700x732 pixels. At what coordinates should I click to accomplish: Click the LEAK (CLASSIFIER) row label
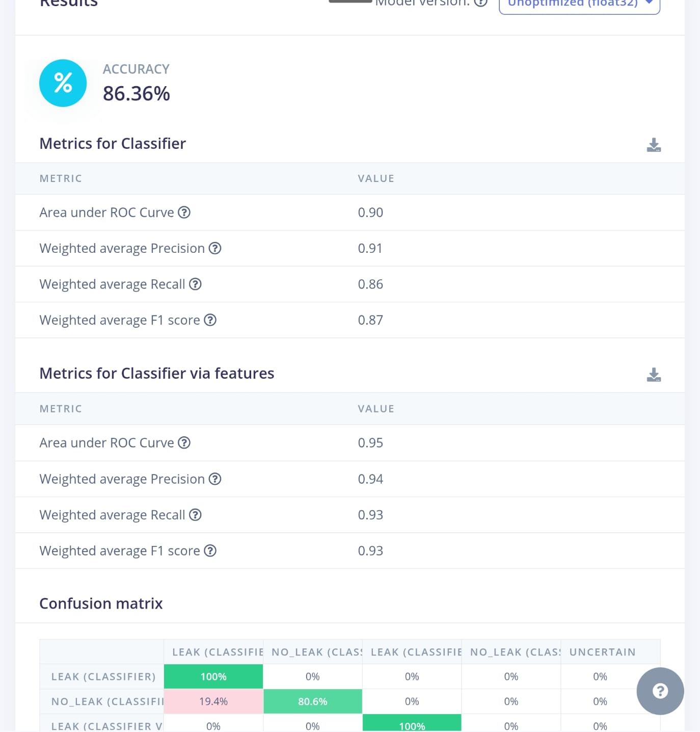[x=103, y=676]
